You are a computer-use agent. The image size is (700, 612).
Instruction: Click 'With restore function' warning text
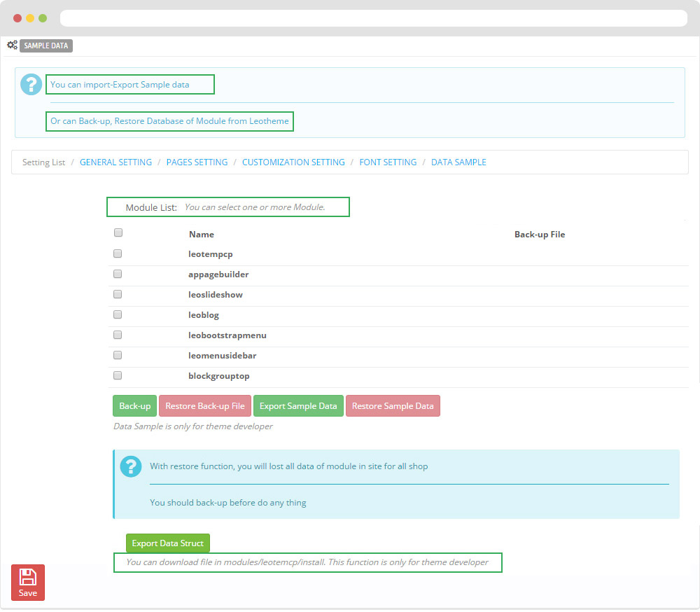click(289, 467)
